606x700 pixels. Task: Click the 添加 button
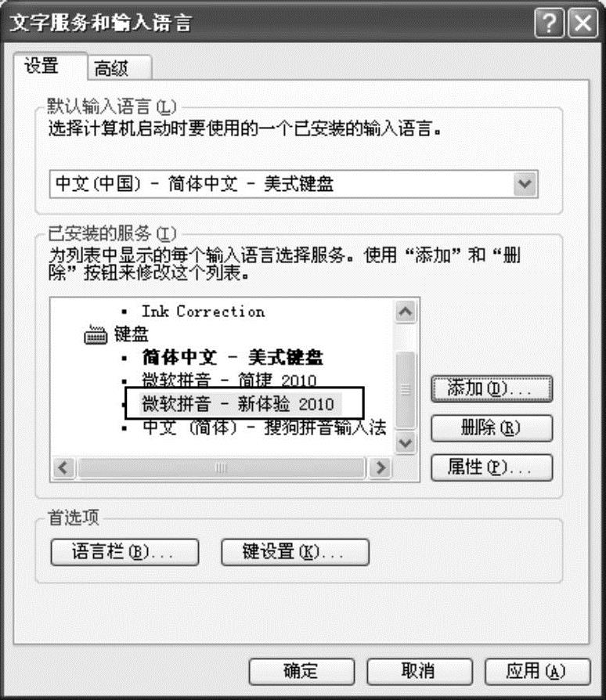coord(492,389)
